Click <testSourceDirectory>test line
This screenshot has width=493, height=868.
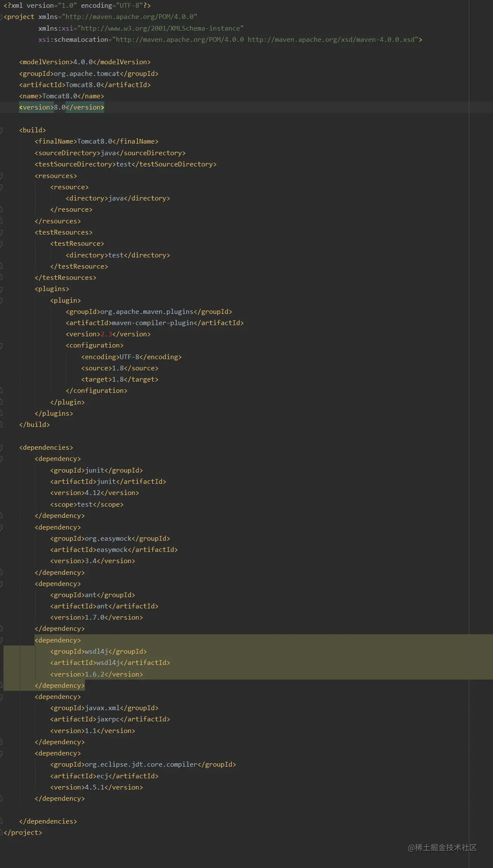[126, 164]
